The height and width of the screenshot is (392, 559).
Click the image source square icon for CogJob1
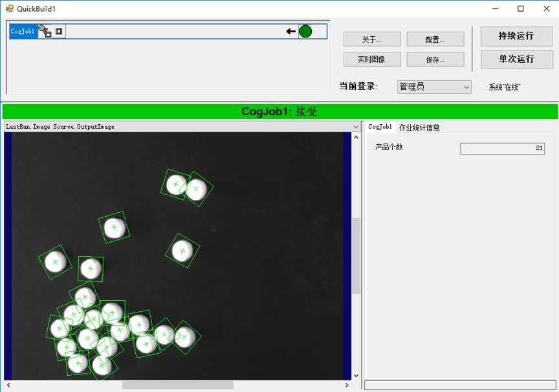pos(59,31)
